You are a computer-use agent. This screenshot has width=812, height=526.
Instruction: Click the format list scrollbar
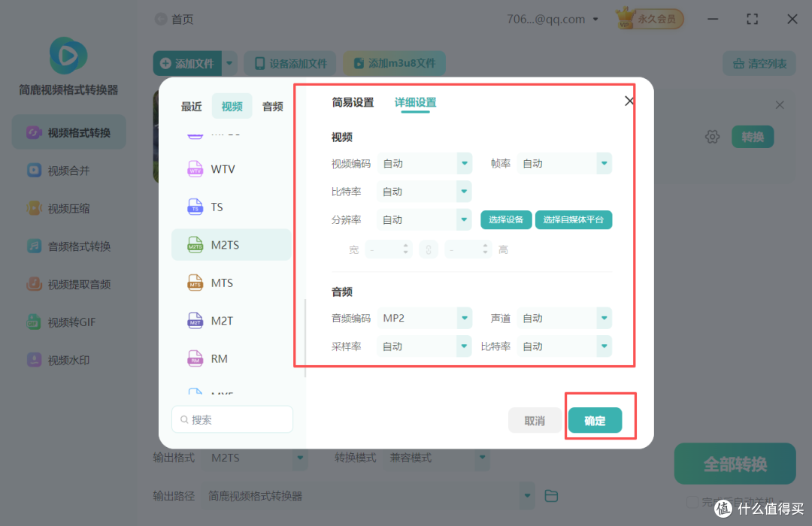point(305,338)
